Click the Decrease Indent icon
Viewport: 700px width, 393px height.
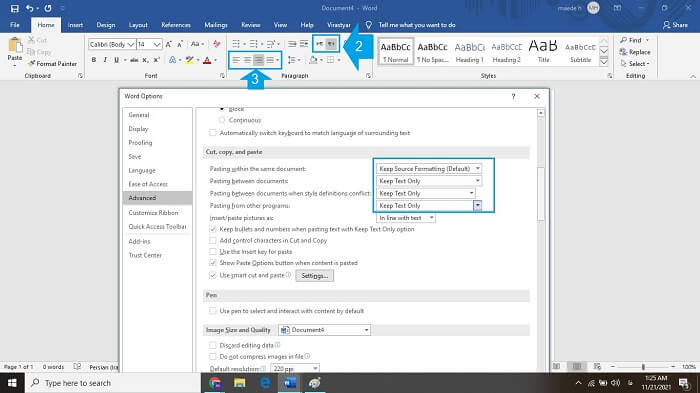pyautogui.click(x=292, y=44)
